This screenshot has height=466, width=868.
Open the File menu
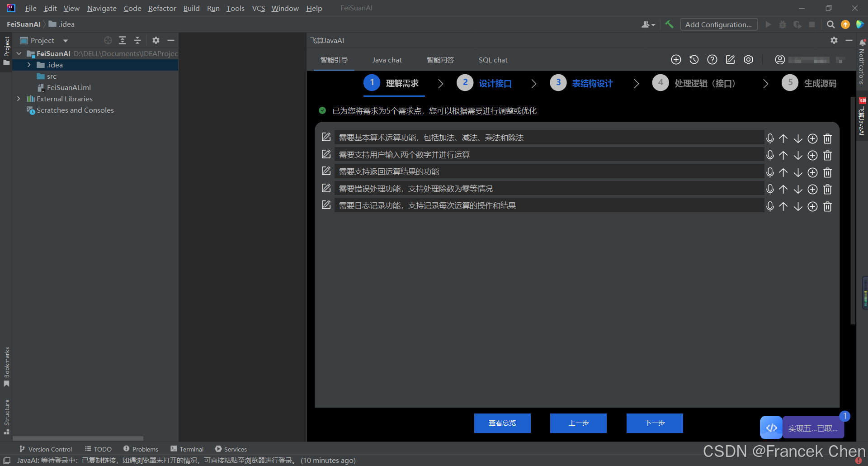[x=31, y=8]
